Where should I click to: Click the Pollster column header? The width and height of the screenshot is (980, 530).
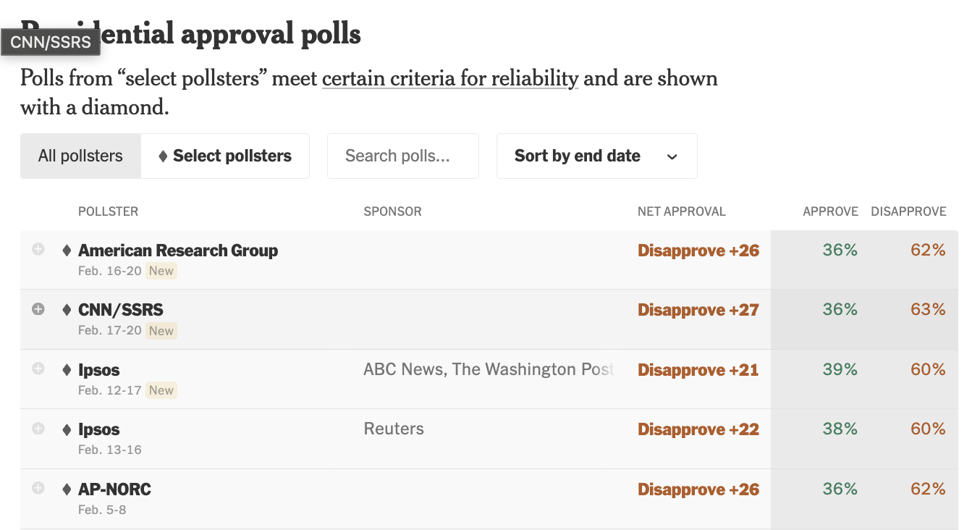point(108,211)
